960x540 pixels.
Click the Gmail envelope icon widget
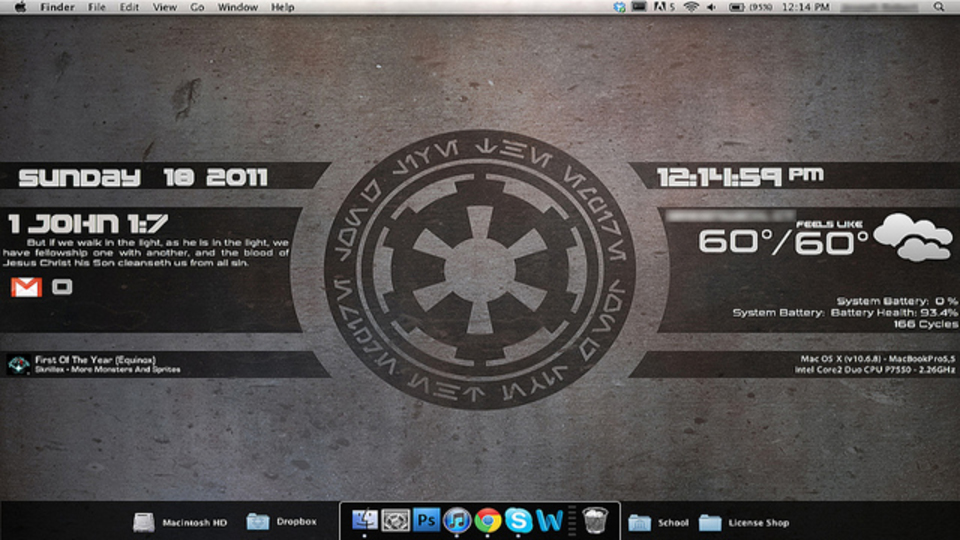(26, 287)
